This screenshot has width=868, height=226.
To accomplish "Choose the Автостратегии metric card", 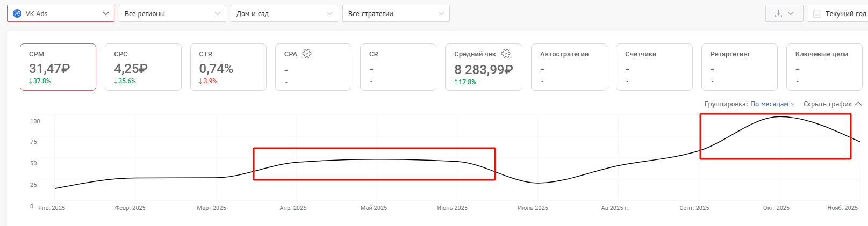I will [x=569, y=67].
